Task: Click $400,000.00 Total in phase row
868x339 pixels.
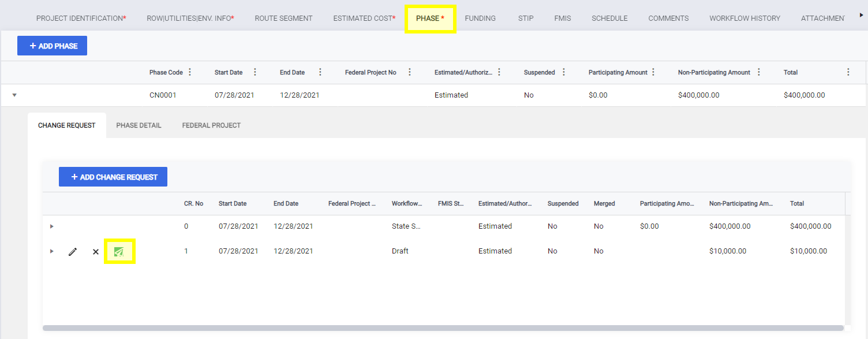Action: click(805, 95)
